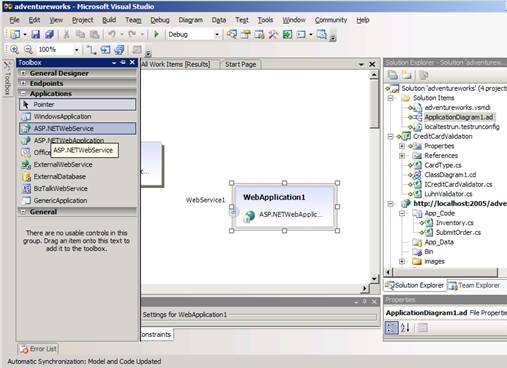Expand the Properties node under CreditCardValidation
Viewport: 507px width, 368px height.
tap(402, 146)
